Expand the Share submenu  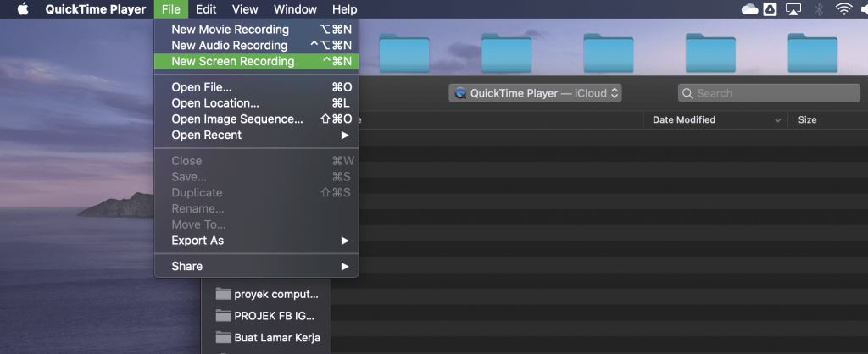[x=256, y=267]
